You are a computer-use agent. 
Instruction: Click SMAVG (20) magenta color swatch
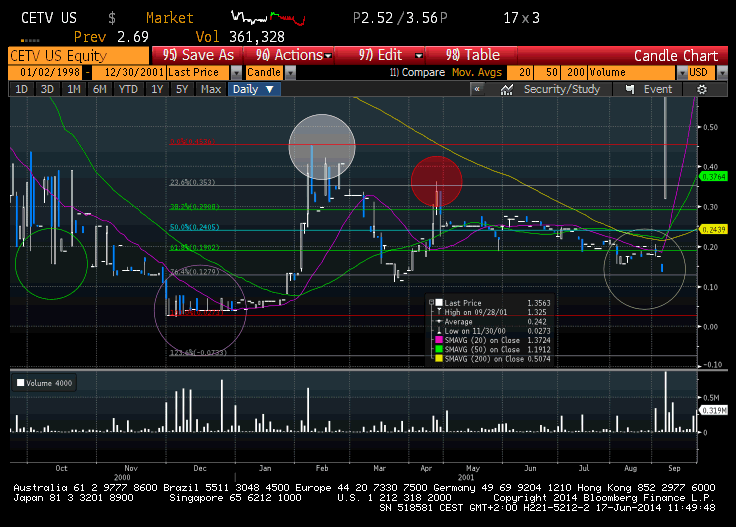tap(439, 340)
